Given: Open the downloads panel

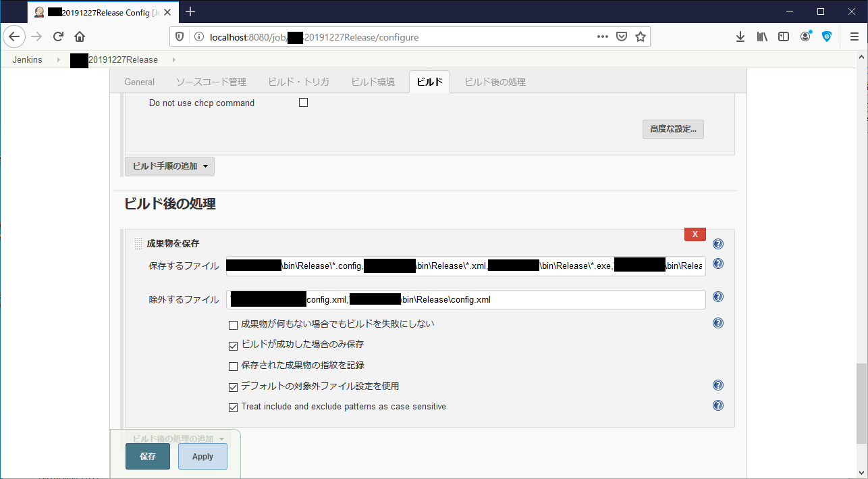Looking at the screenshot, I should 740,36.
